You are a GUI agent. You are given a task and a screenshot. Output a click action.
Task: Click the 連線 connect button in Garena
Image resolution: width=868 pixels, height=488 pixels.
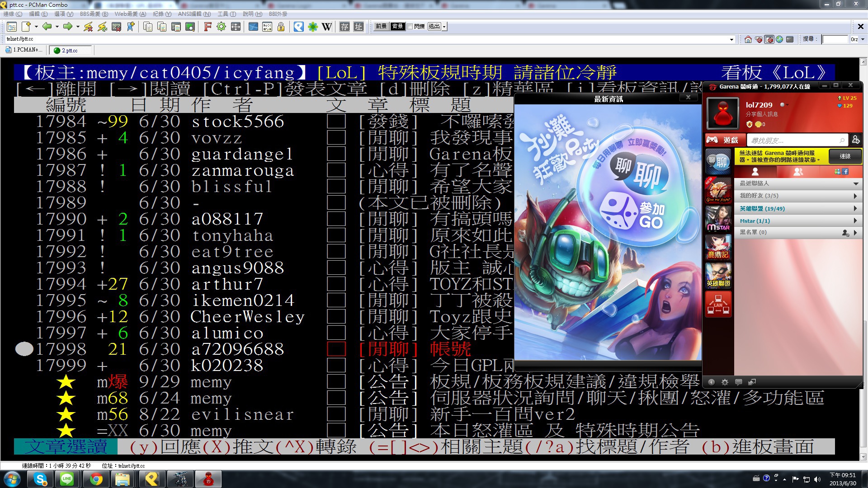click(844, 156)
